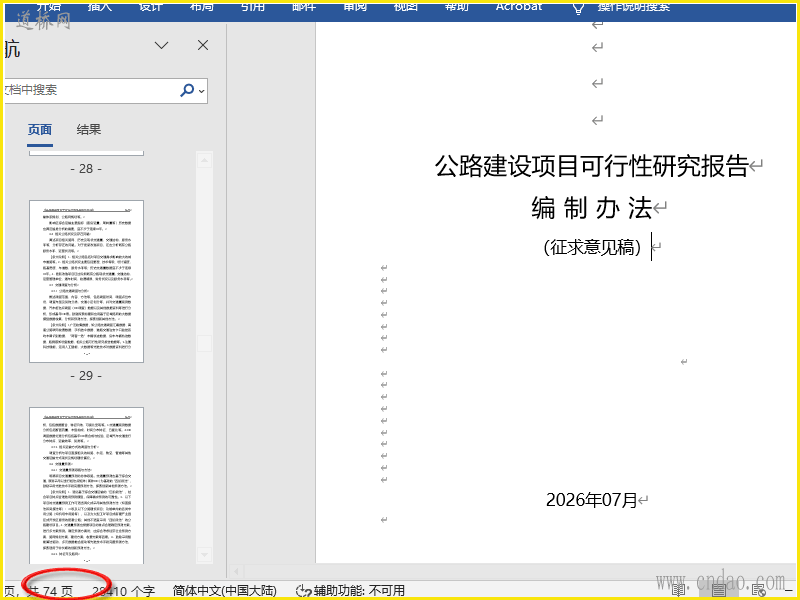The image size is (800, 600).
Task: Switch to Web Layout view icon
Action: pos(759,591)
